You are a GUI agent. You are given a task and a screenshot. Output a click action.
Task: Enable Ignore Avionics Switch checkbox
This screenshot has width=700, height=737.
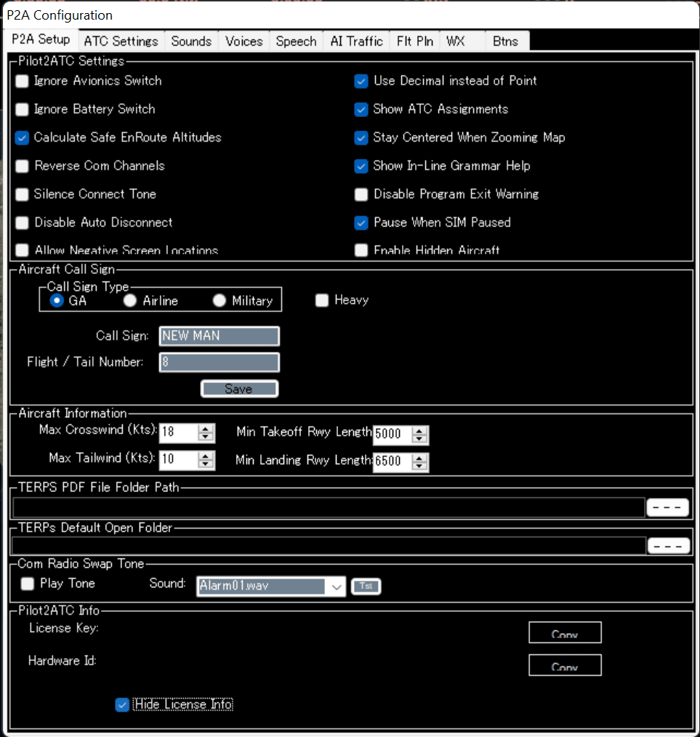pyautogui.click(x=22, y=81)
